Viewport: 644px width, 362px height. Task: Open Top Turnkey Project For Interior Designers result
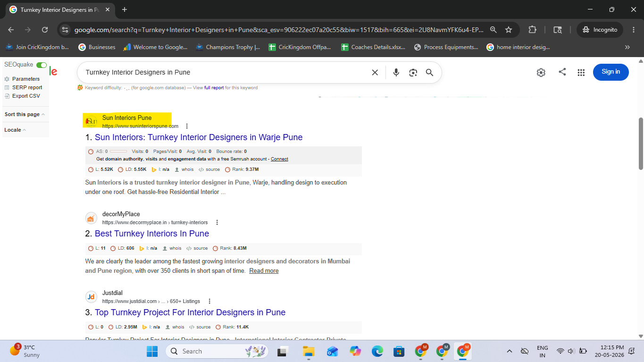(190, 312)
